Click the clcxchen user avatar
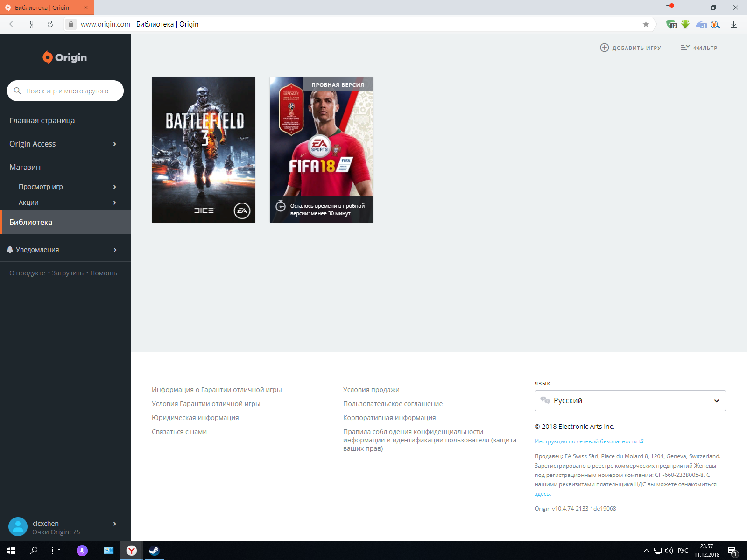 [x=18, y=527]
